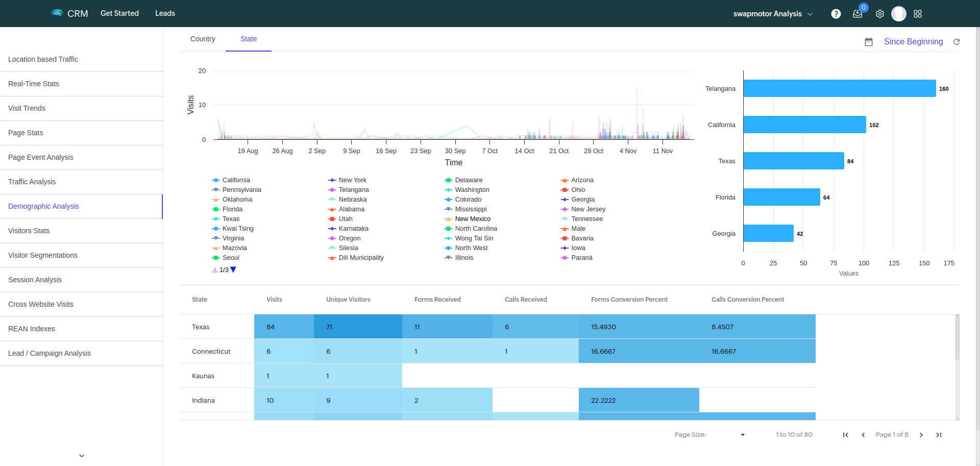Click the Since Beginning date range

pos(913,42)
